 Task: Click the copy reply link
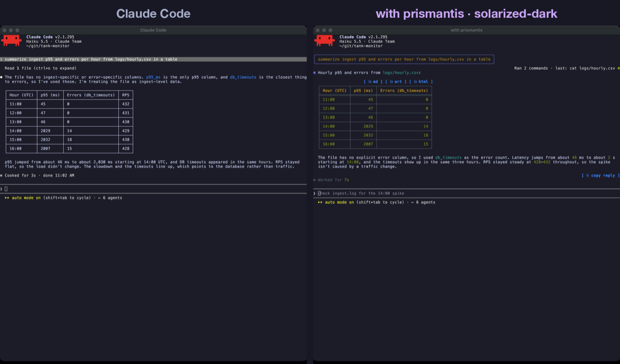tap(601, 176)
